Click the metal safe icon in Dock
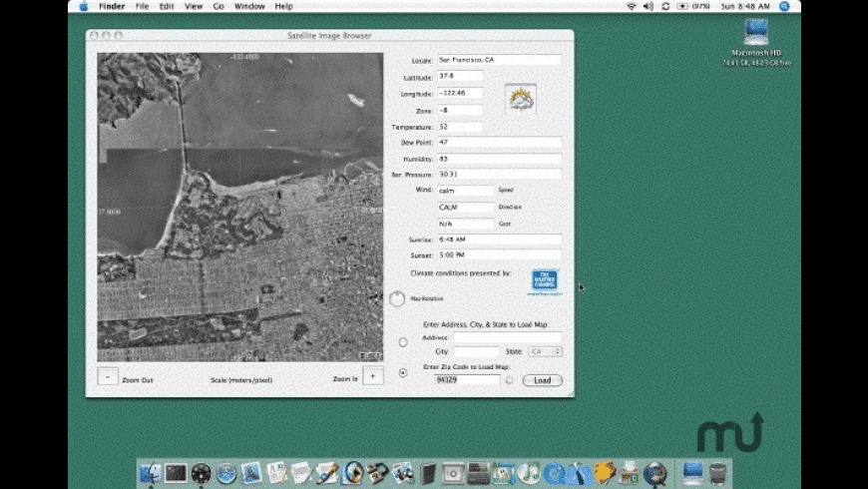The image size is (868, 489). 453,474
